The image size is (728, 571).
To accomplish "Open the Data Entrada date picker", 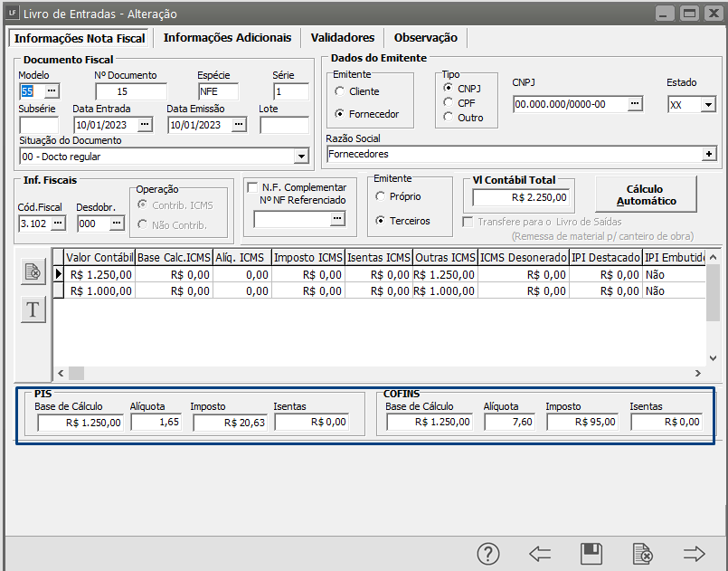I will click(147, 125).
